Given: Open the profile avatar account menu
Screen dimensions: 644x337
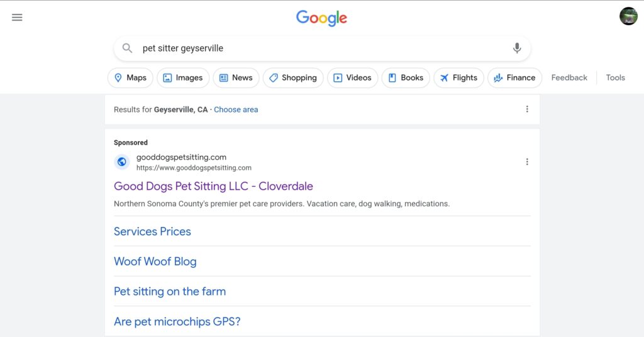Looking at the screenshot, I should (628, 16).
